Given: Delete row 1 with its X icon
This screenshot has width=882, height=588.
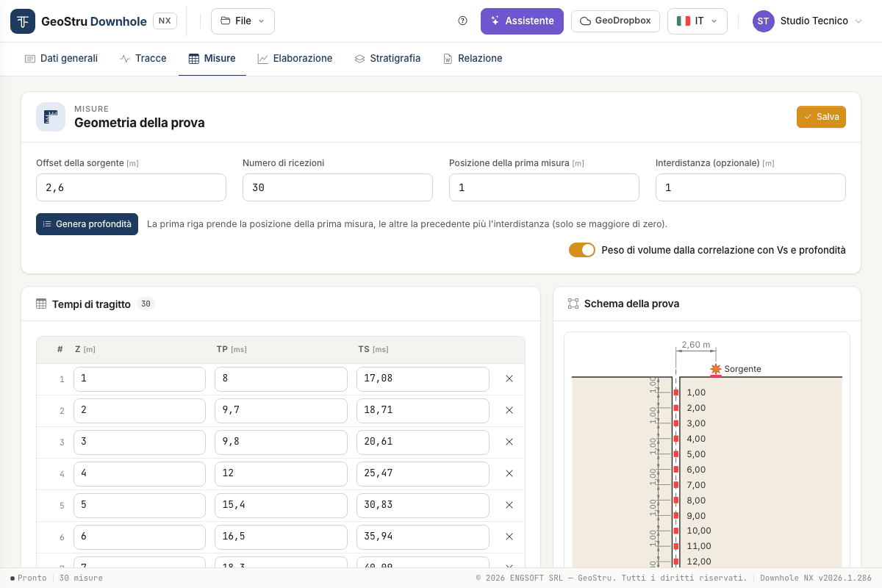Looking at the screenshot, I should [509, 379].
